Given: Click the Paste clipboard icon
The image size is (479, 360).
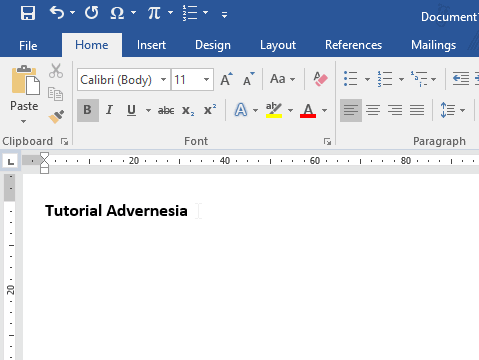Looking at the screenshot, I should (26, 80).
